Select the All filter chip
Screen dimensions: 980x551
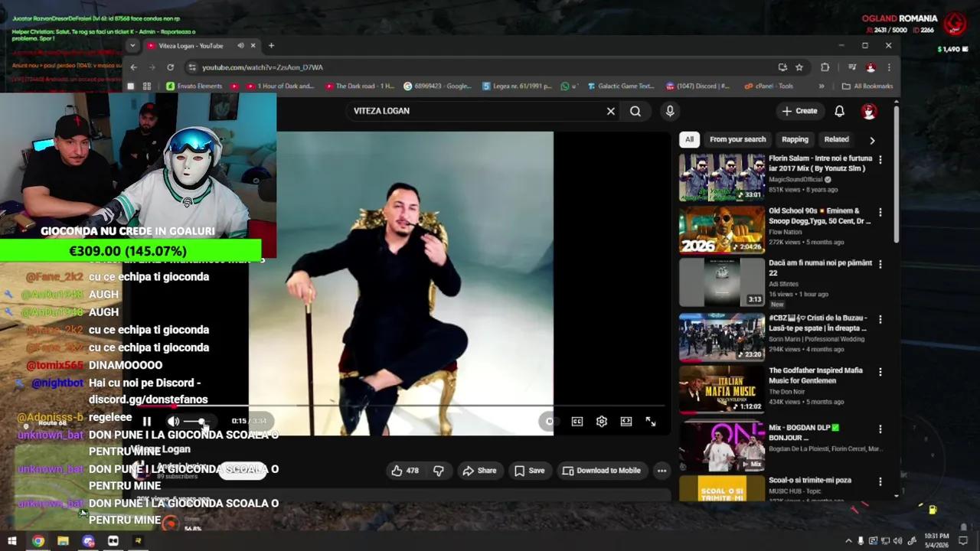[x=689, y=139]
